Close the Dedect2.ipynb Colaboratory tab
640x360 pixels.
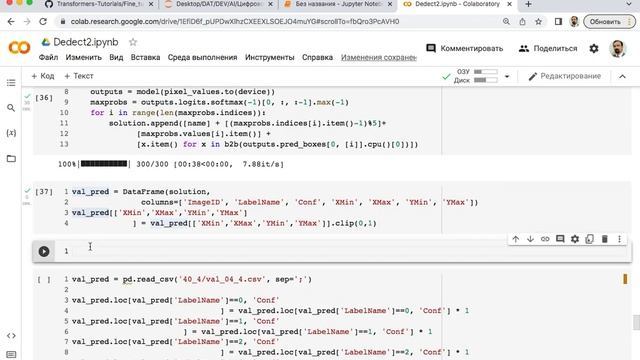509,4
